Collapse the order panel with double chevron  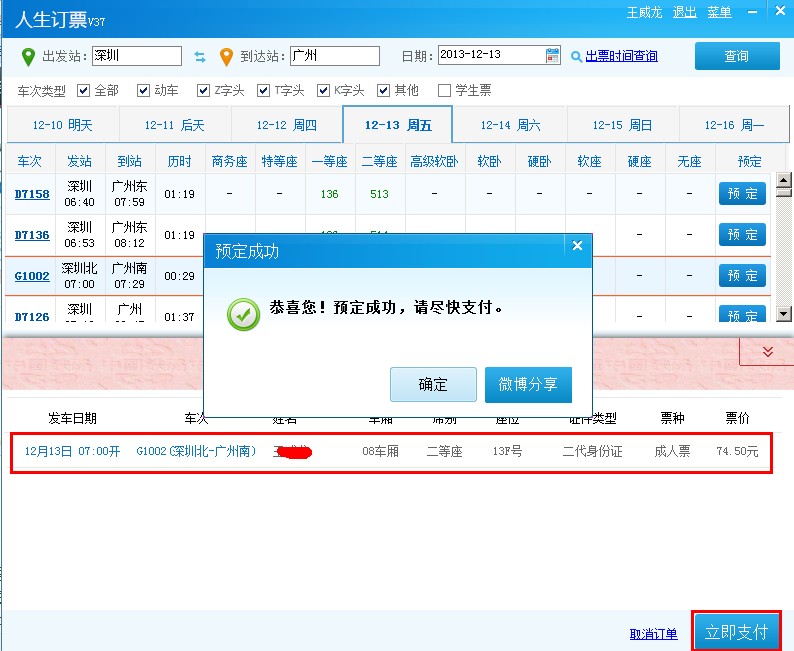pyautogui.click(x=768, y=351)
